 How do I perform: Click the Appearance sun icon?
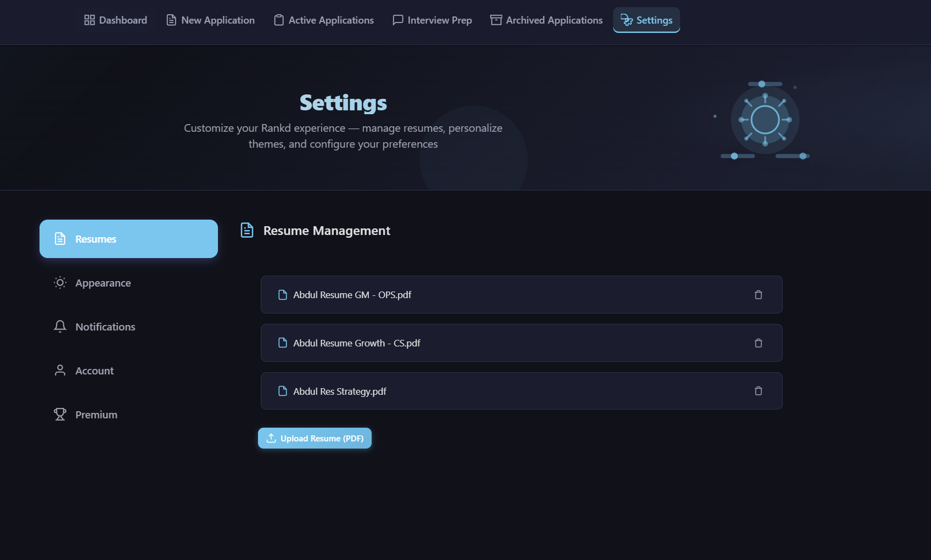tap(60, 282)
